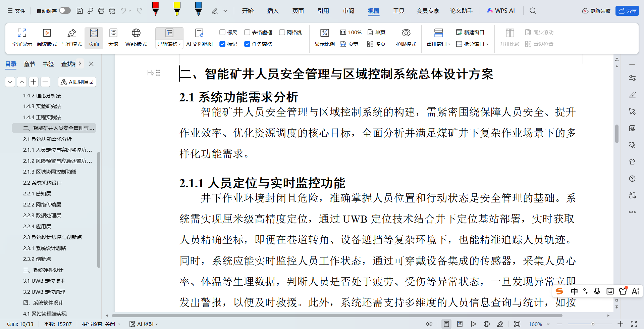
Task: Select the blue highlighter pen
Action: click(x=198, y=9)
